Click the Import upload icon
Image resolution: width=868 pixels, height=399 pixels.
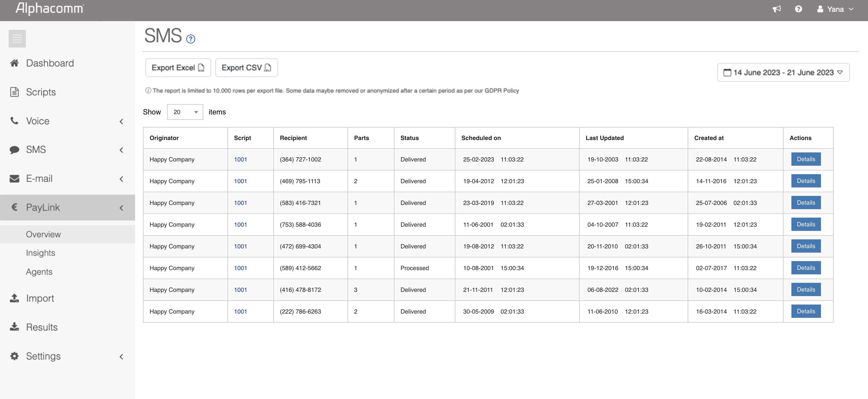click(x=14, y=298)
